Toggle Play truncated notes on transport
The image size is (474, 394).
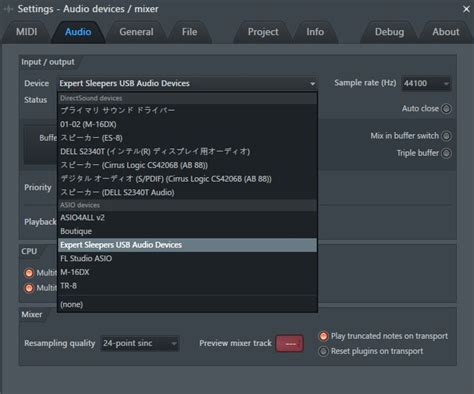[x=323, y=336]
